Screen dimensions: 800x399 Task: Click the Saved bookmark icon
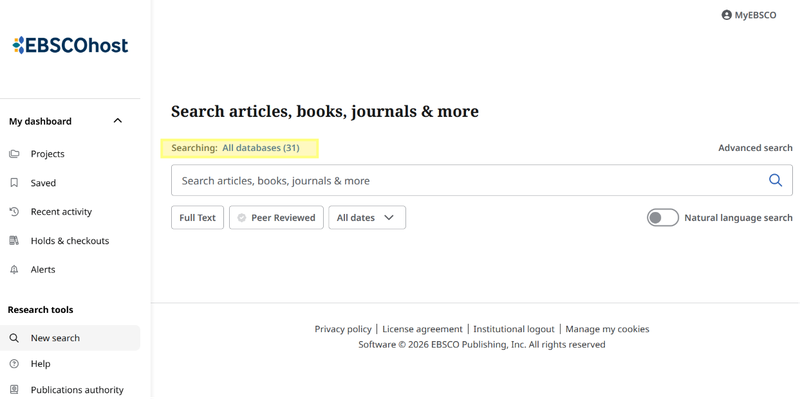(14, 183)
